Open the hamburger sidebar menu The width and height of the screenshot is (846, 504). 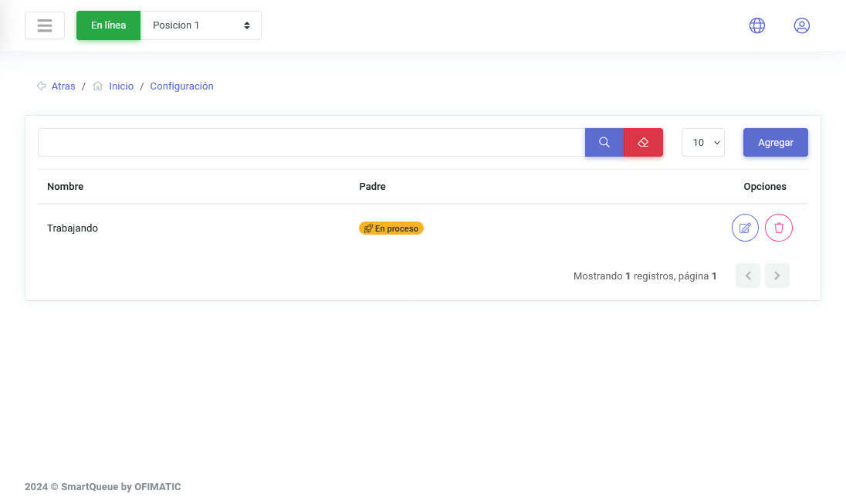45,25
